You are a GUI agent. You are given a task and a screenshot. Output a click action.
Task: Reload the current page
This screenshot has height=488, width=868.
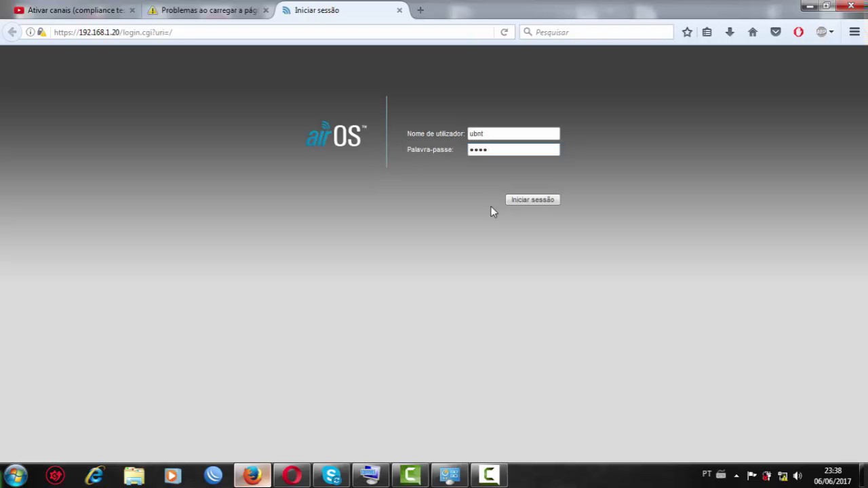click(x=504, y=32)
